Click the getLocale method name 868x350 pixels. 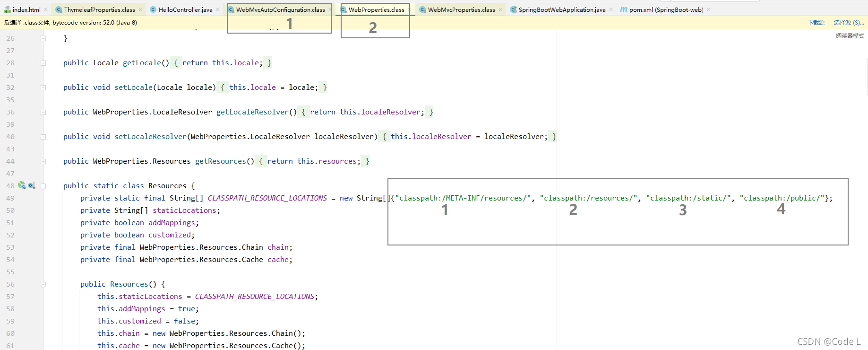pyautogui.click(x=142, y=63)
